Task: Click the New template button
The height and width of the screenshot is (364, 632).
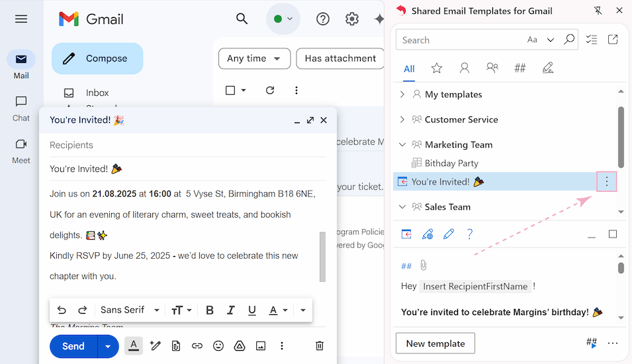Action: coord(435,343)
